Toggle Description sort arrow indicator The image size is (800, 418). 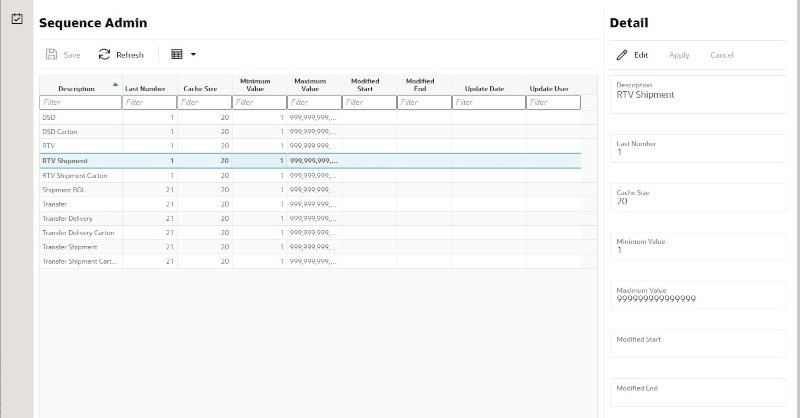[x=115, y=85]
